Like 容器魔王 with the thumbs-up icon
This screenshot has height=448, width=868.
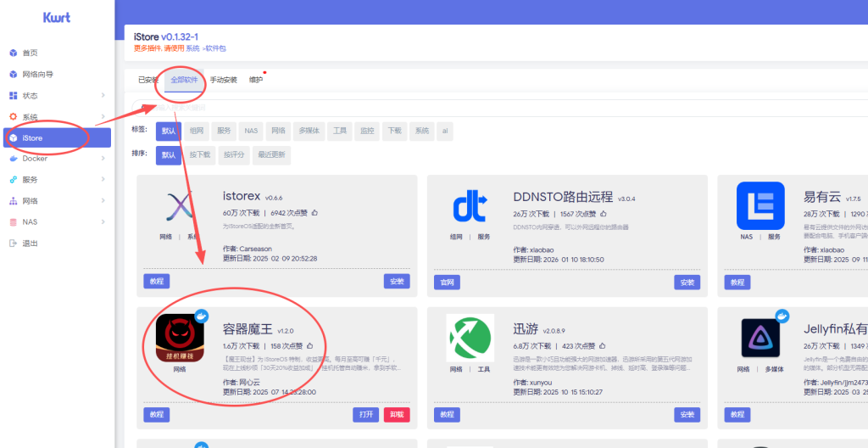point(310,345)
